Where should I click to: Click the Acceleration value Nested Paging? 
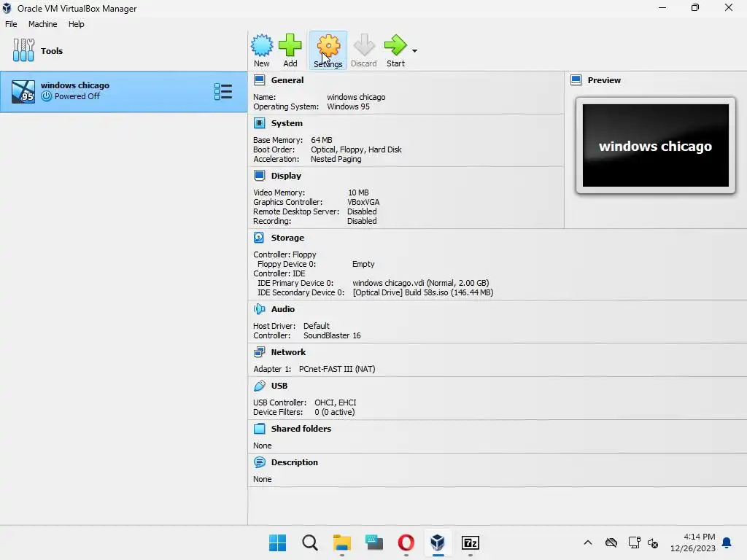click(336, 159)
